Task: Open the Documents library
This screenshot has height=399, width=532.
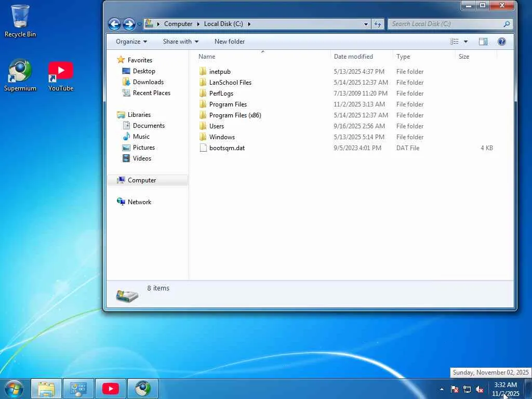Action: (x=149, y=126)
